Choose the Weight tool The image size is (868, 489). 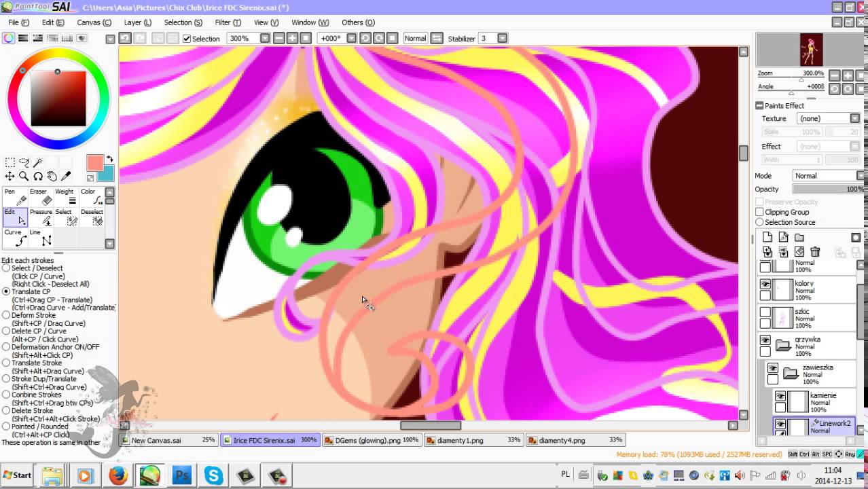coord(66,197)
